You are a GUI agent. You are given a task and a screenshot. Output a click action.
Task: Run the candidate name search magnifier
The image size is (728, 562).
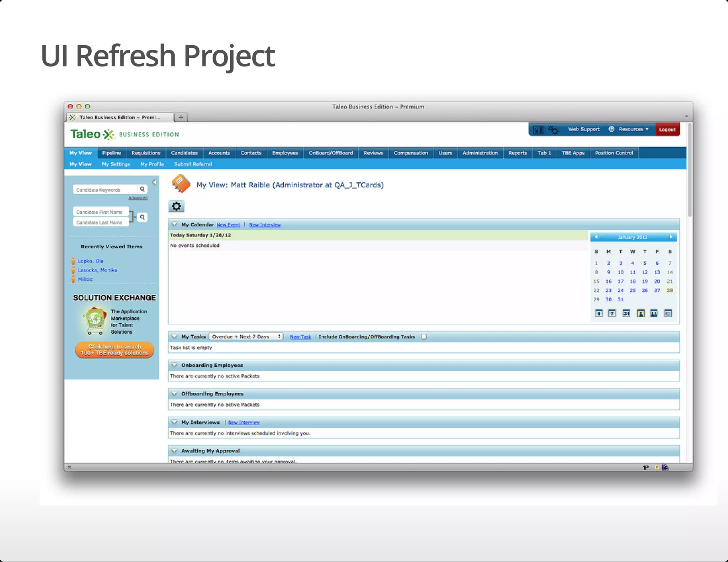click(143, 217)
